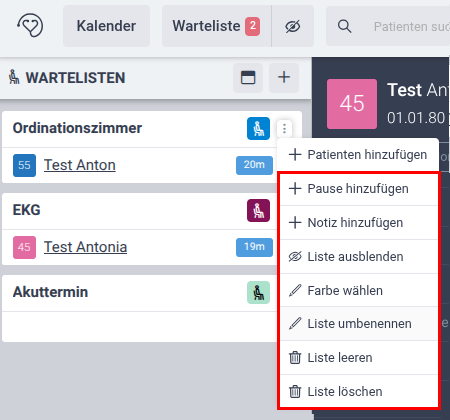This screenshot has height=420, width=450.
Task: Open the Kalender tab
Action: [106, 26]
